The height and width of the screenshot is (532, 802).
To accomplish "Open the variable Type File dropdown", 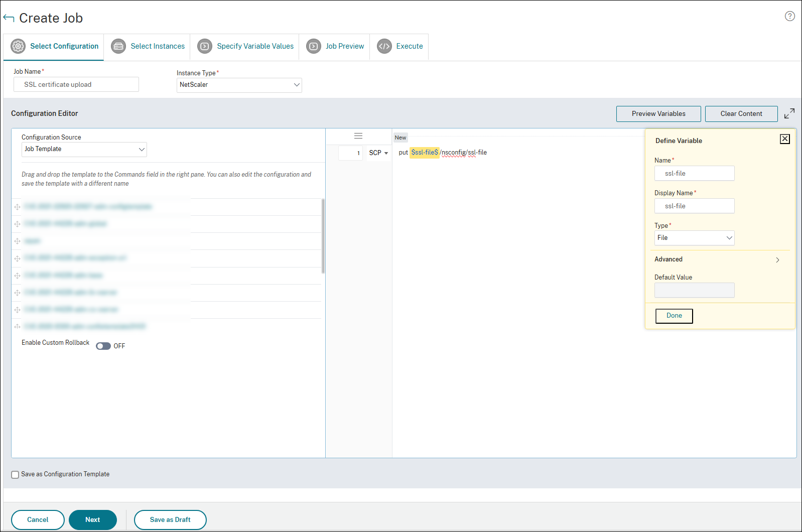I will coord(695,238).
